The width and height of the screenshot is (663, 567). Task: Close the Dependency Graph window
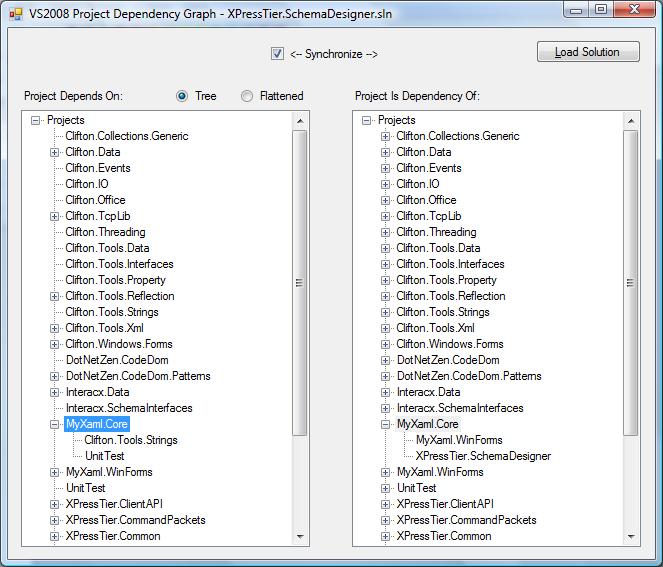pyautogui.click(x=634, y=9)
